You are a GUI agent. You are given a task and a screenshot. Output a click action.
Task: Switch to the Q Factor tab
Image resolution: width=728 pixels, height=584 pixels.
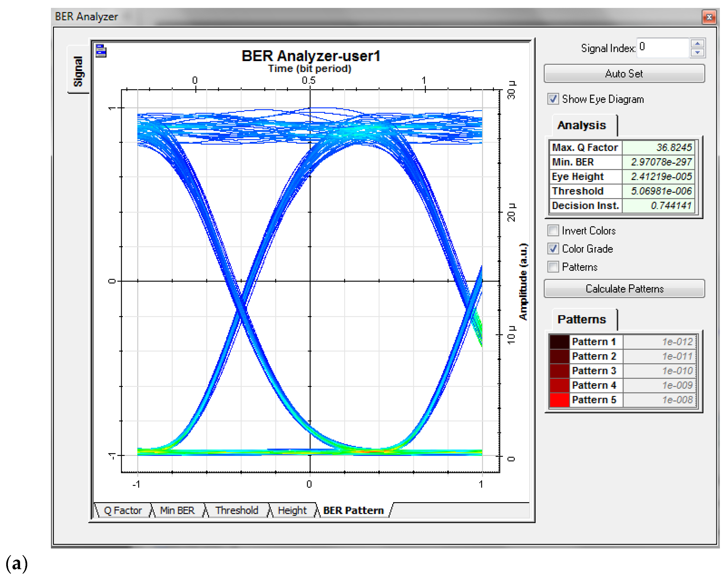[123, 510]
